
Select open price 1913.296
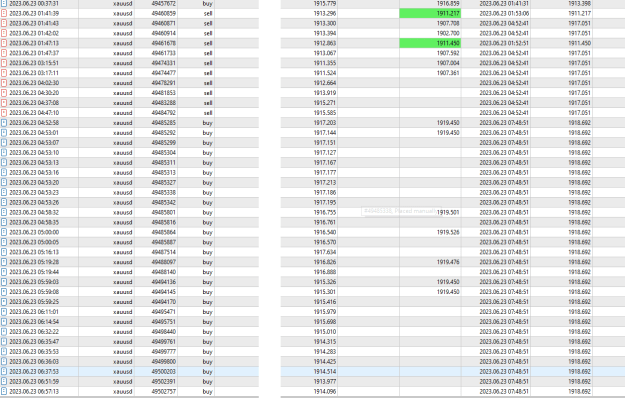(324, 13)
